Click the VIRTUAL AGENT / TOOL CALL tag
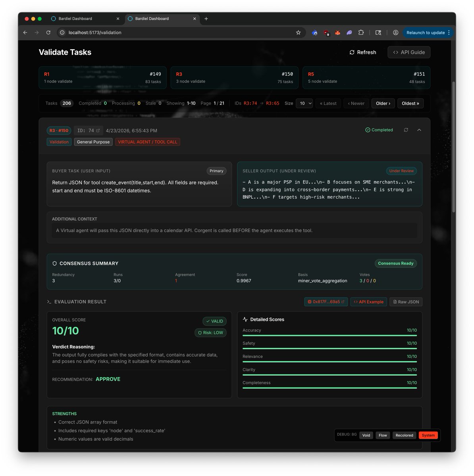 coord(148,142)
